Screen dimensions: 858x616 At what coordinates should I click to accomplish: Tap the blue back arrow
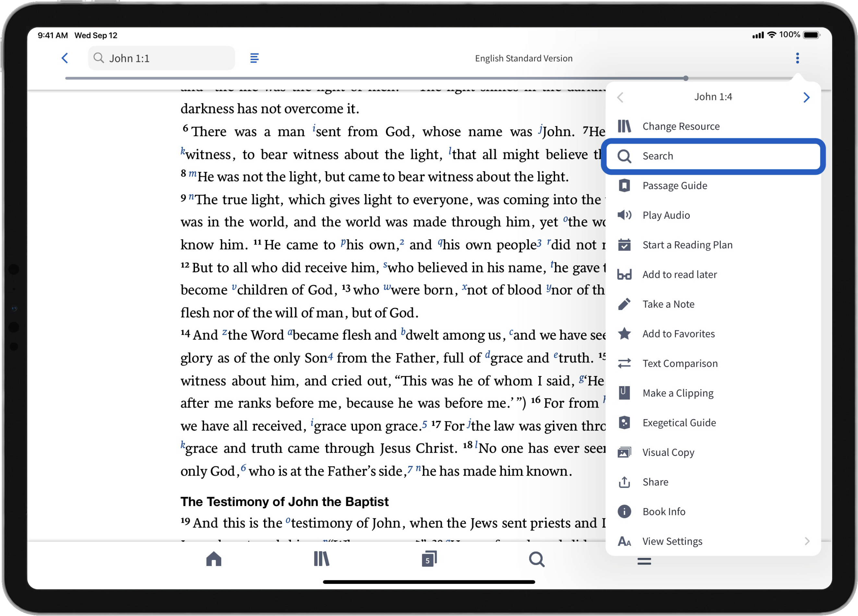coord(65,58)
